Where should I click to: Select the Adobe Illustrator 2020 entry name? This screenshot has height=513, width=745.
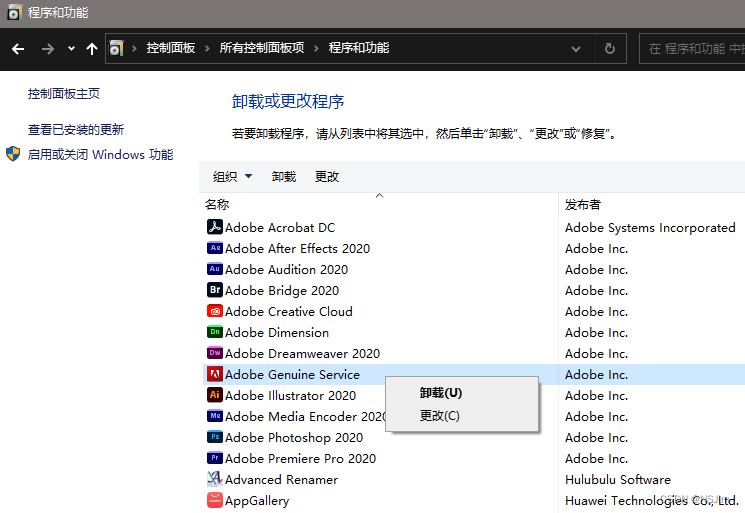coord(290,395)
